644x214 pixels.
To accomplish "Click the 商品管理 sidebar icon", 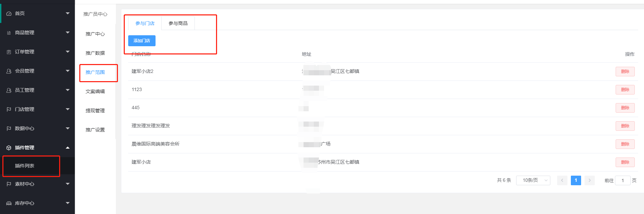I will 9,33.
